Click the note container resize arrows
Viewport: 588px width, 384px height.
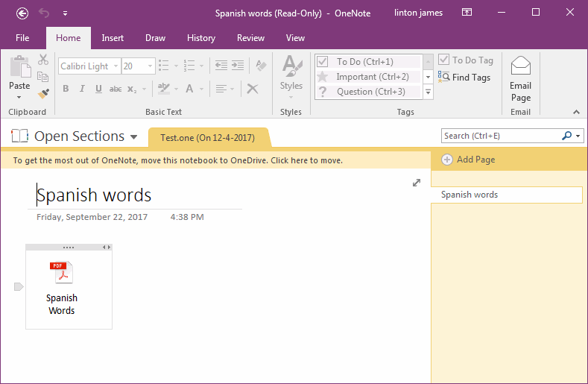pos(107,247)
